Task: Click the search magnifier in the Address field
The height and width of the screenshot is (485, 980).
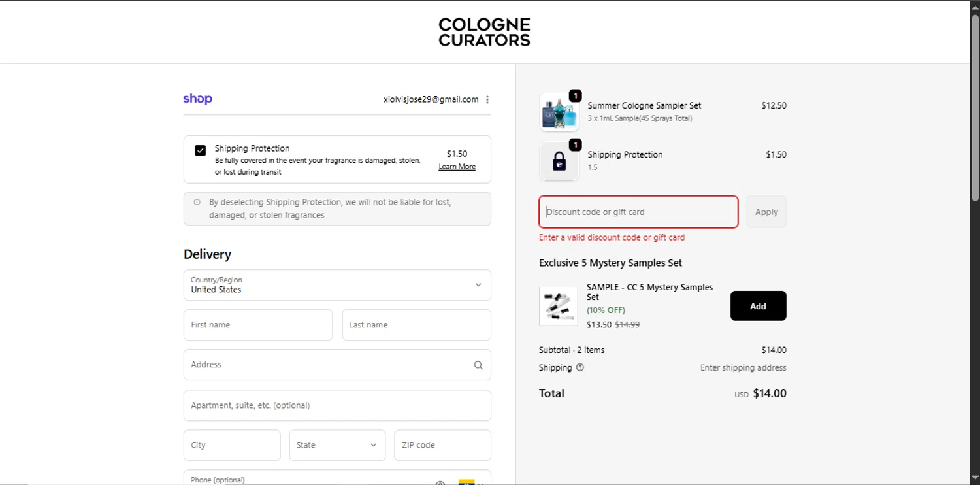Action: 478,365
